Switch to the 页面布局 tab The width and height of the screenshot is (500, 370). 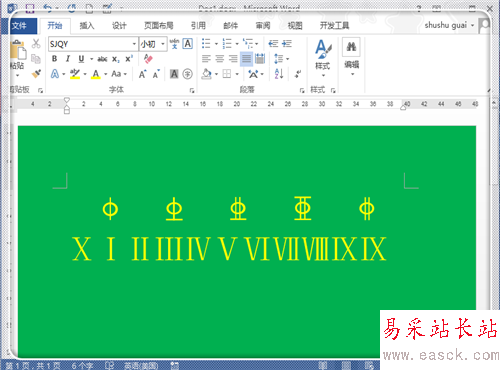click(x=159, y=26)
